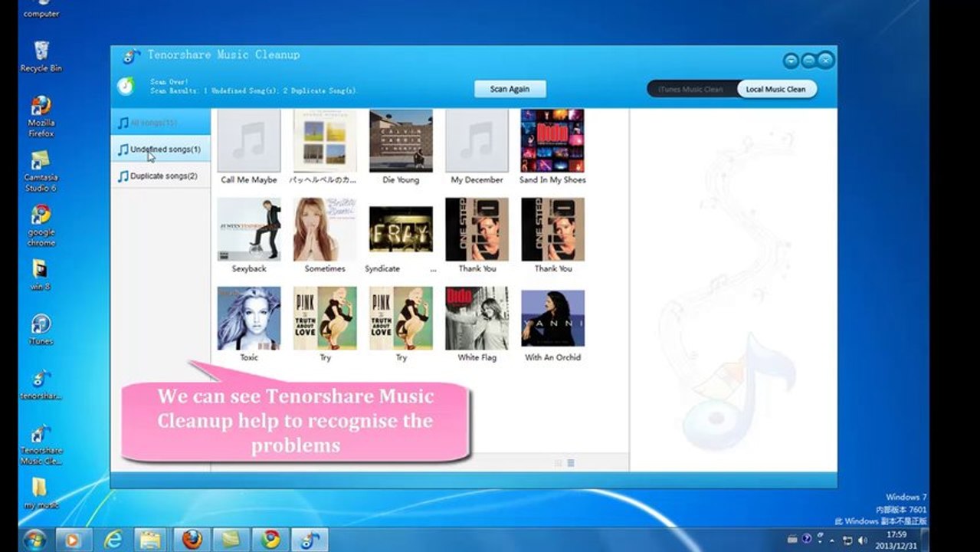Image resolution: width=980 pixels, height=552 pixels.
Task: Select the With An Orchid album cover
Action: 552,318
